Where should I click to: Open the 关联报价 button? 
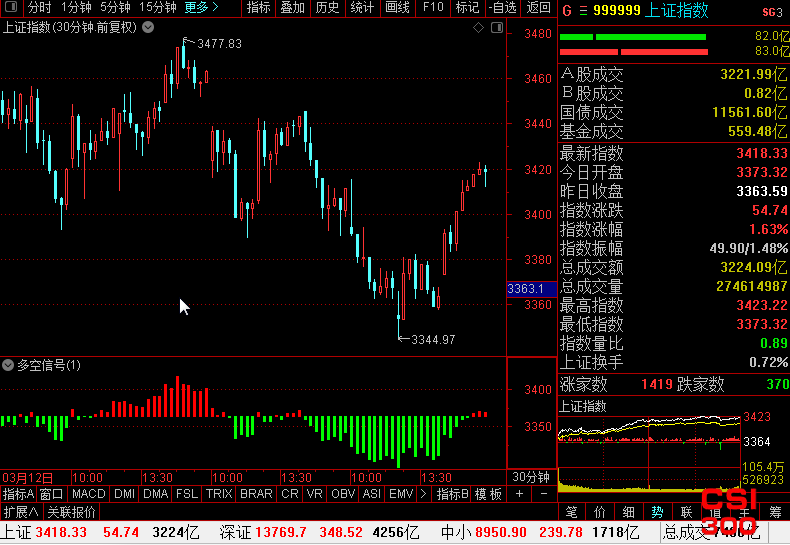71,512
